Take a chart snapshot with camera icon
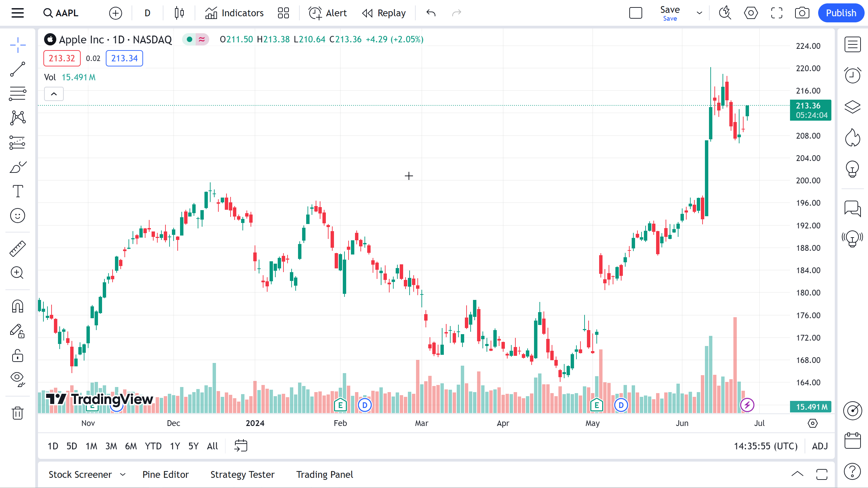The height and width of the screenshot is (488, 868). point(802,13)
